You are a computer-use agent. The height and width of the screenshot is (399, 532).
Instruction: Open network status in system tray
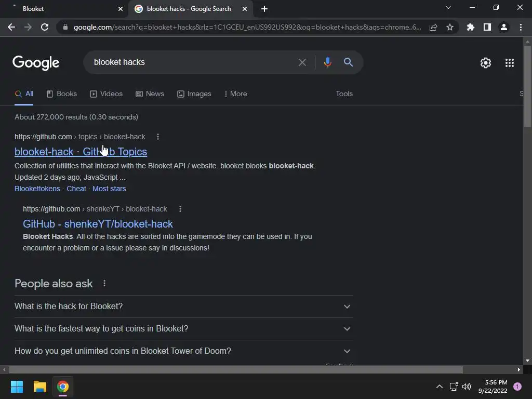454,387
